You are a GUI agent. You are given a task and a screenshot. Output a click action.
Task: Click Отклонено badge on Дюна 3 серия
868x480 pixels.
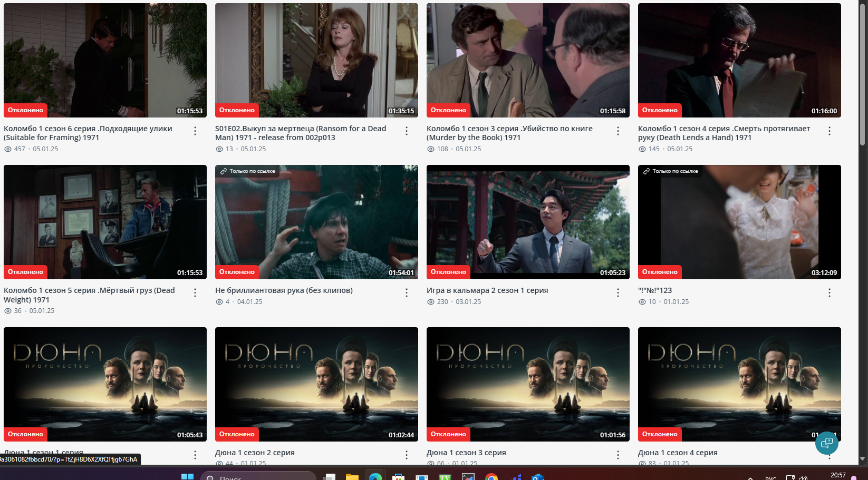[x=448, y=434]
